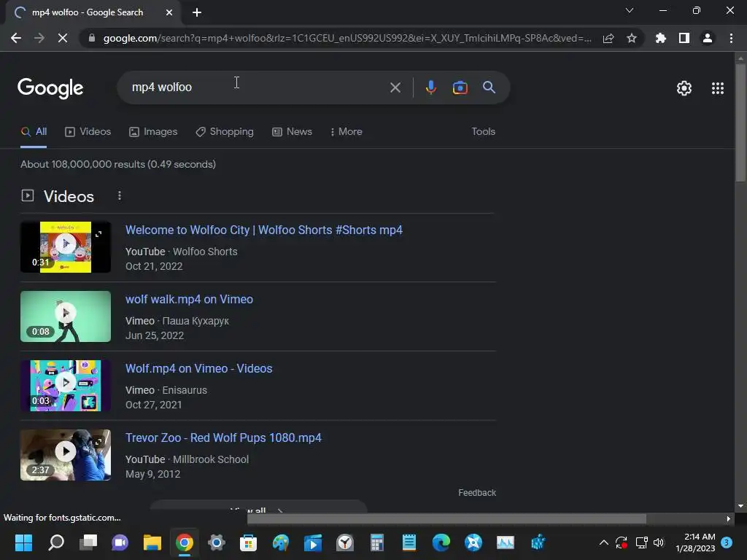
Task: Play Red Wolf Pups video thumbnail
Action: tap(66, 455)
